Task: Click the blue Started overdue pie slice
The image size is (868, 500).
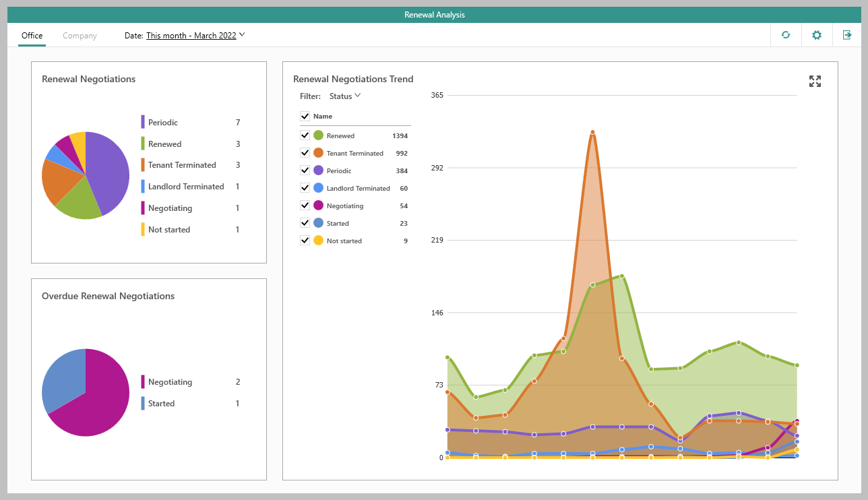Action: click(64, 381)
